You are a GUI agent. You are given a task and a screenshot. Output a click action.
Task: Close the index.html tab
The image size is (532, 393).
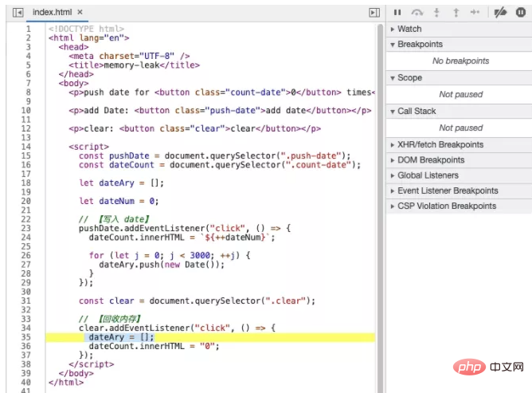click(x=80, y=12)
